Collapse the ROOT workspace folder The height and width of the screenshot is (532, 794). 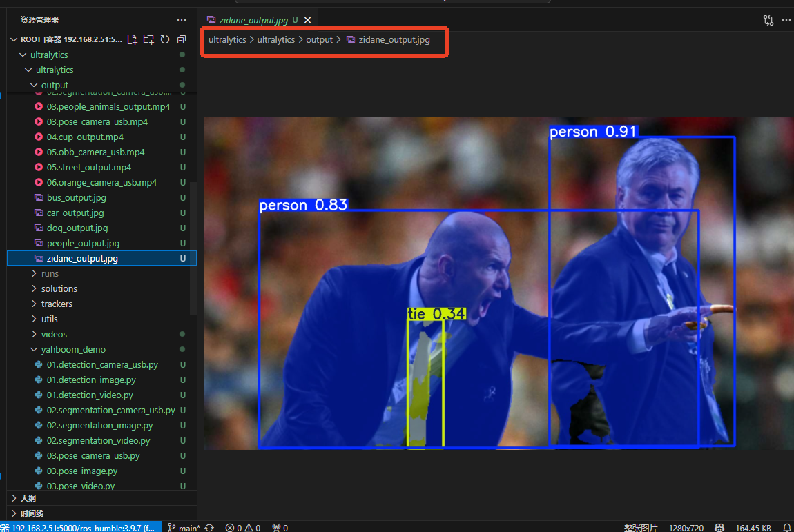pyautogui.click(x=14, y=39)
